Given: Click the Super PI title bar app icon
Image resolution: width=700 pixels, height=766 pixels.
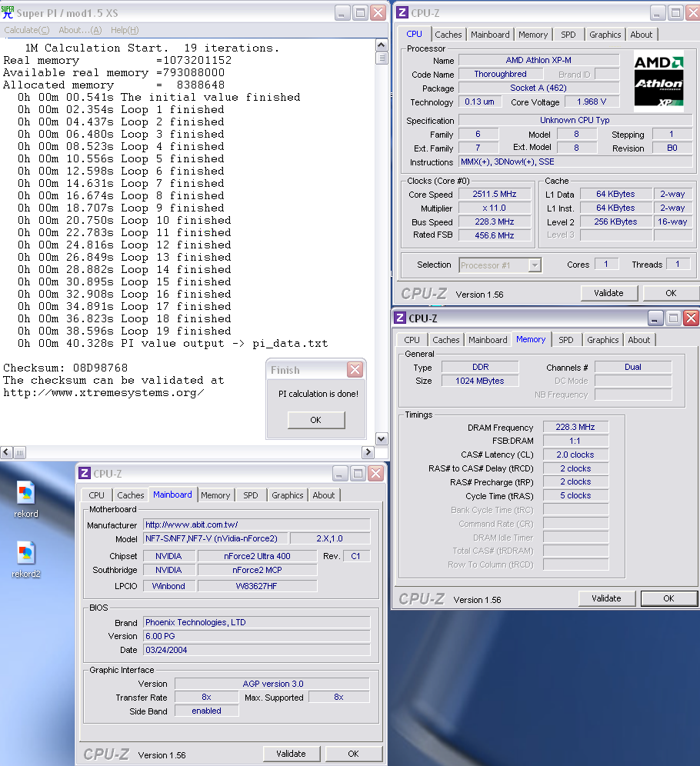Looking at the screenshot, I should (8, 12).
